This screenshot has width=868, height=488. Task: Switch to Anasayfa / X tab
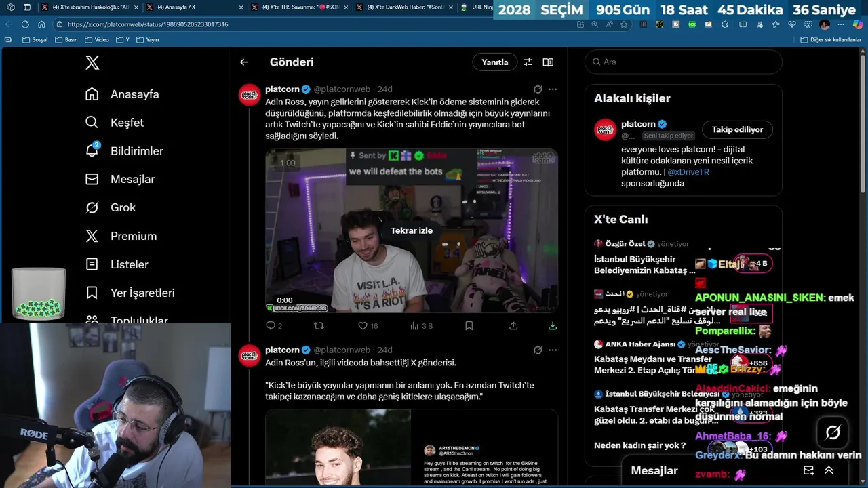[195, 7]
